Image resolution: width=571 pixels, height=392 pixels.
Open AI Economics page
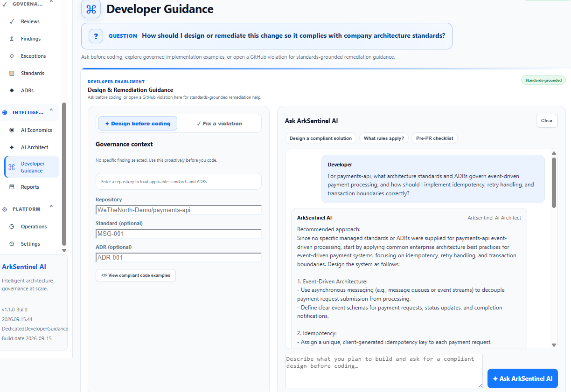(x=36, y=130)
